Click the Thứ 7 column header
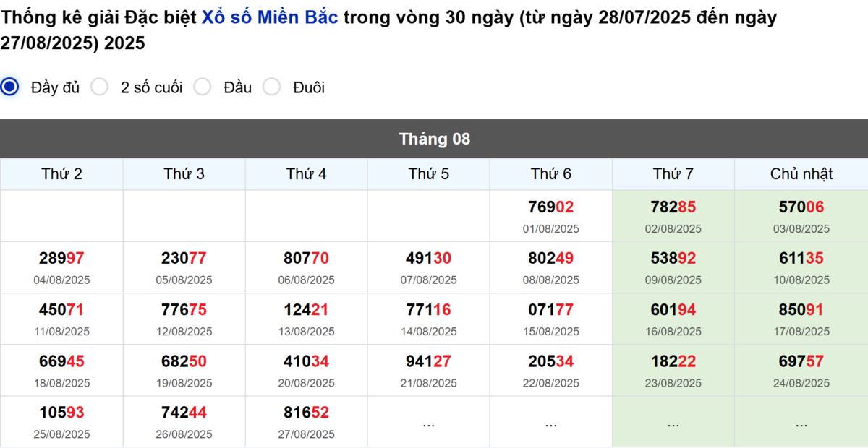 tap(673, 174)
